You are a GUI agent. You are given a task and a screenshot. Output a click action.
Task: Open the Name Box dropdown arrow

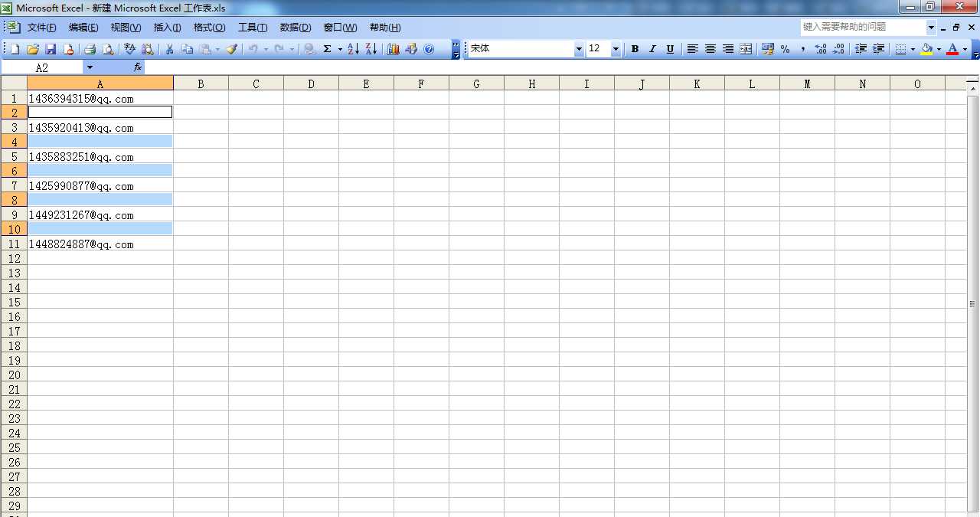[90, 67]
